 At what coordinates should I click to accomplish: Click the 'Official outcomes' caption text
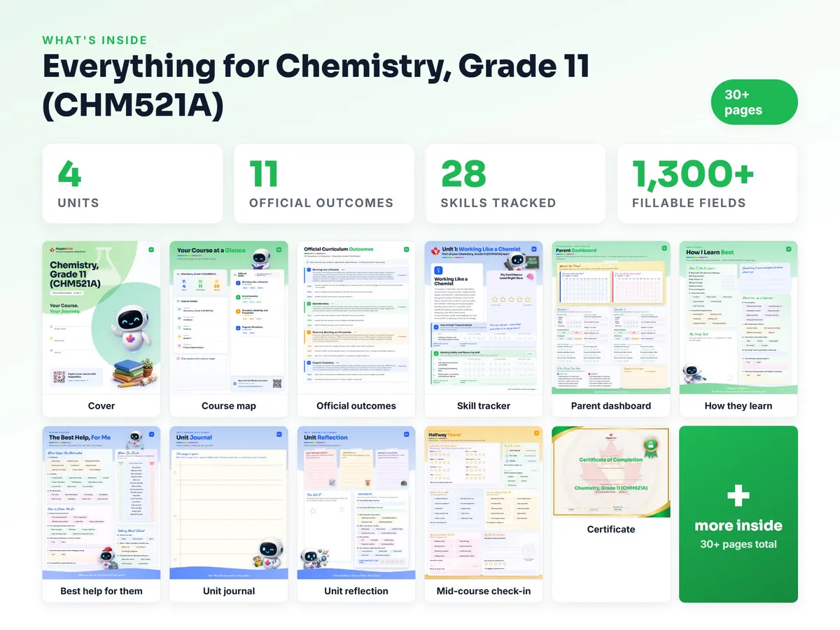356,406
